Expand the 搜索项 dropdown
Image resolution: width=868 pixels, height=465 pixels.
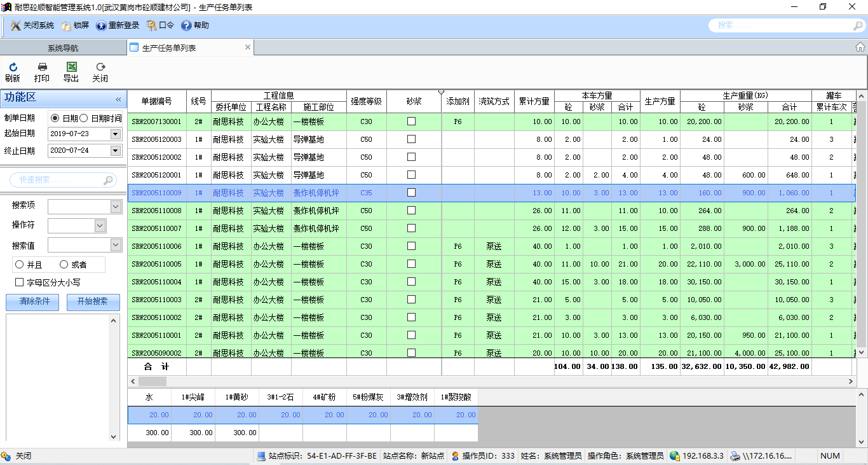[x=116, y=206]
